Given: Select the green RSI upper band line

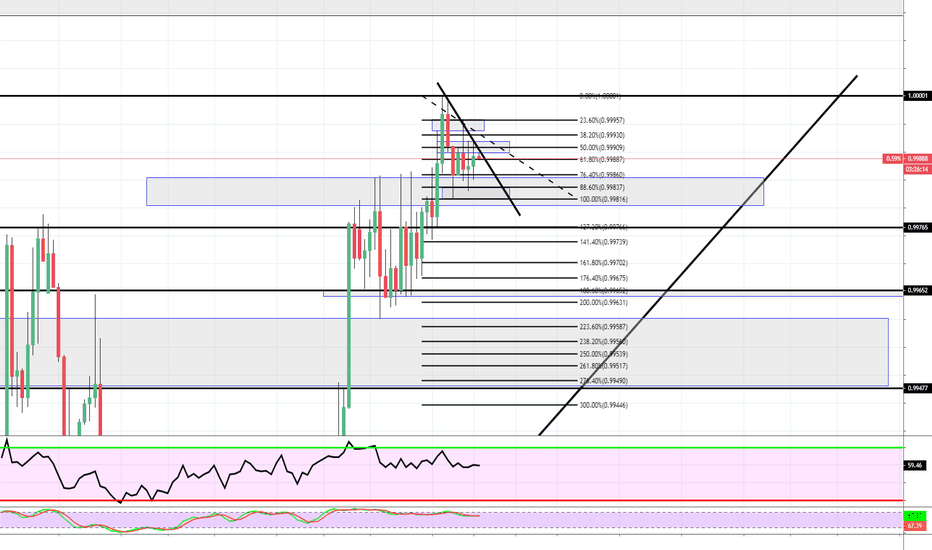Looking at the screenshot, I should click(600, 448).
